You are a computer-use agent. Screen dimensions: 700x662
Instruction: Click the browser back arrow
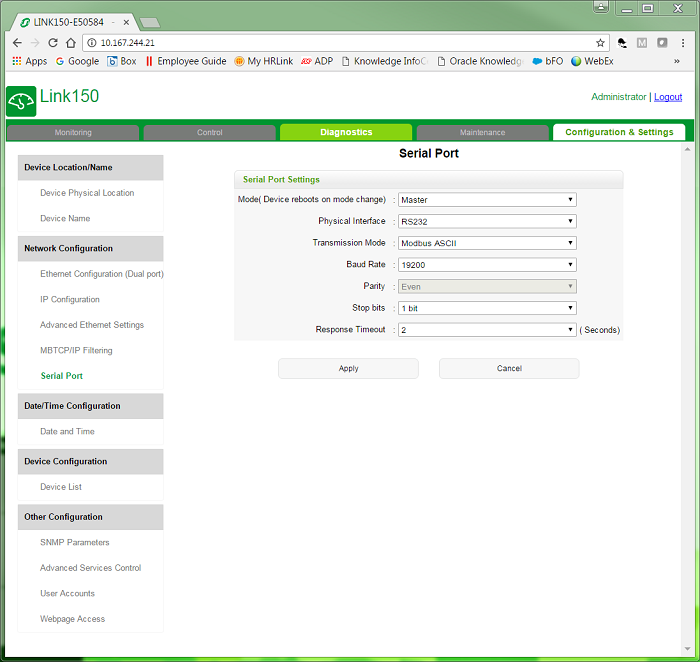pyautogui.click(x=17, y=43)
